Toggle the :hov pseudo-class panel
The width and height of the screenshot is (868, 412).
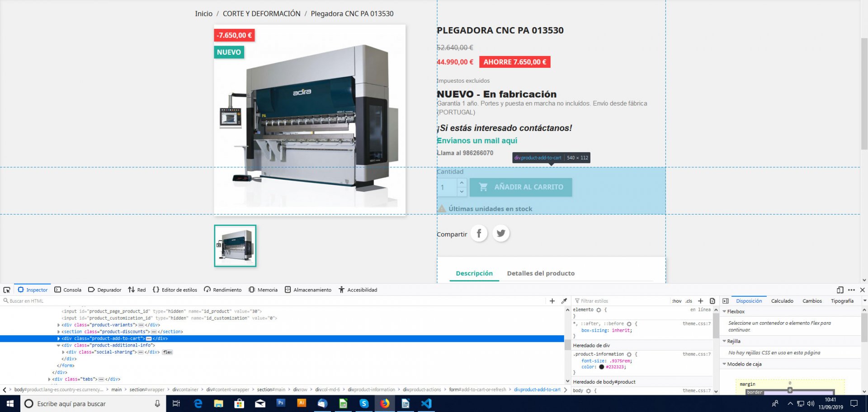click(x=676, y=301)
